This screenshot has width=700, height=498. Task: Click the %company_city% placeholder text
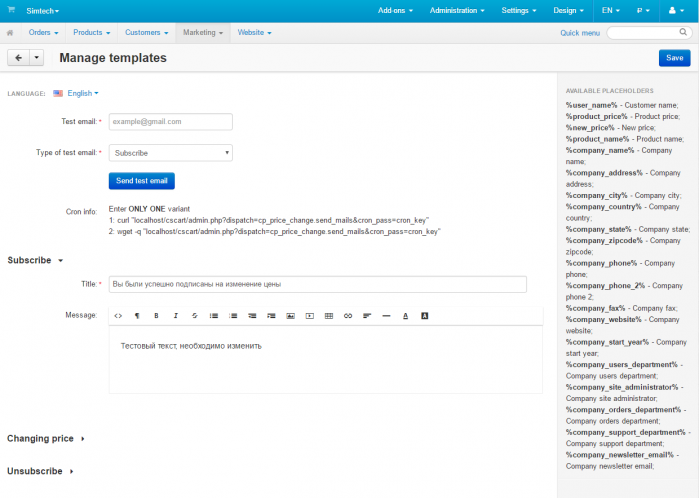point(596,195)
